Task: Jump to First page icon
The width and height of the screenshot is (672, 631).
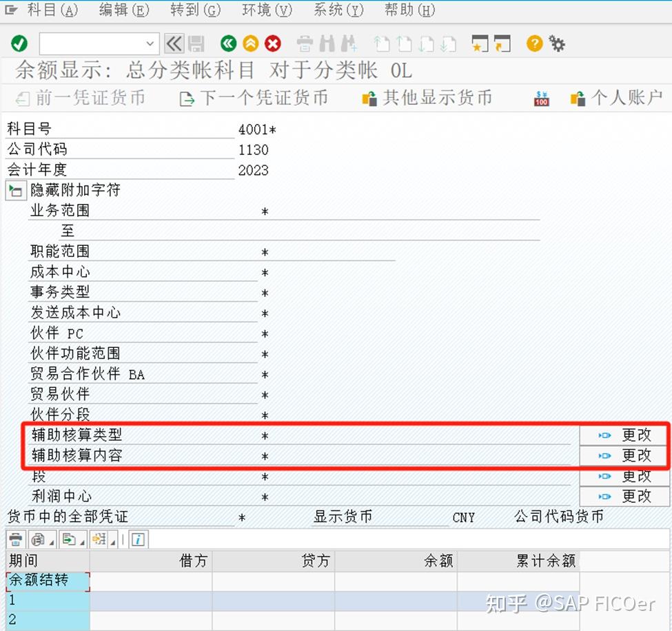Action: (x=381, y=43)
